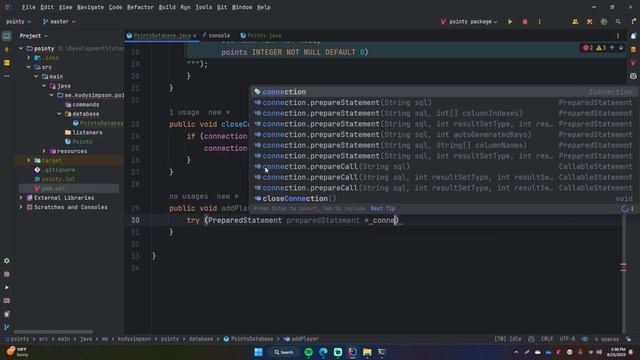Click the horizontal scrollbar of the Project panel
This screenshot has width=640, height=360.
tap(53, 332)
